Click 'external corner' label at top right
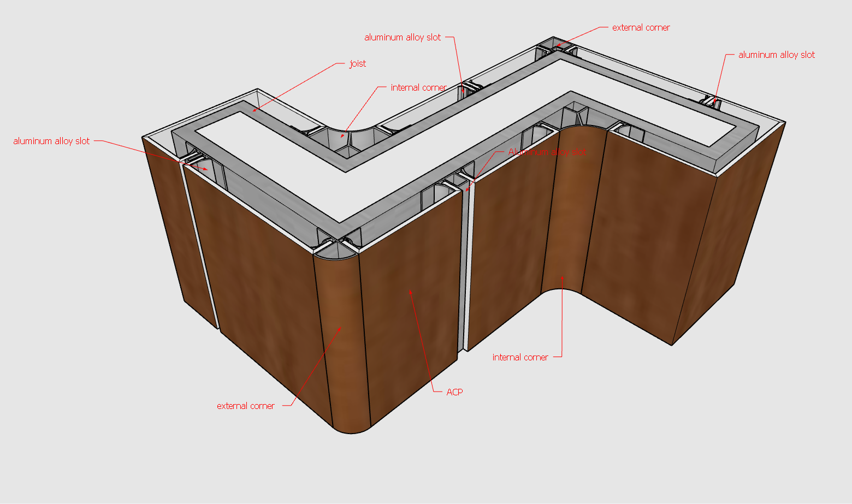This screenshot has width=852, height=504. click(x=641, y=28)
